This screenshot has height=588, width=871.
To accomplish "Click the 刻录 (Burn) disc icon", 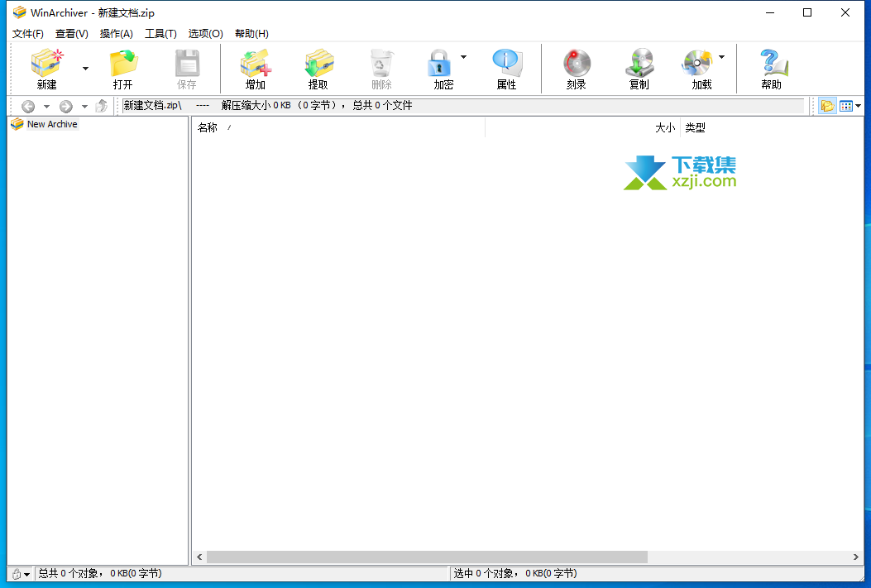I will click(x=577, y=63).
